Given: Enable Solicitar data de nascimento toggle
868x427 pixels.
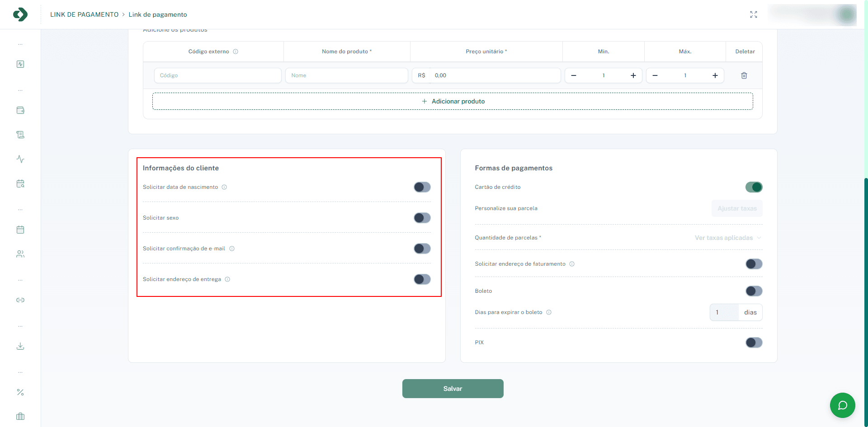Looking at the screenshot, I should click(x=422, y=187).
